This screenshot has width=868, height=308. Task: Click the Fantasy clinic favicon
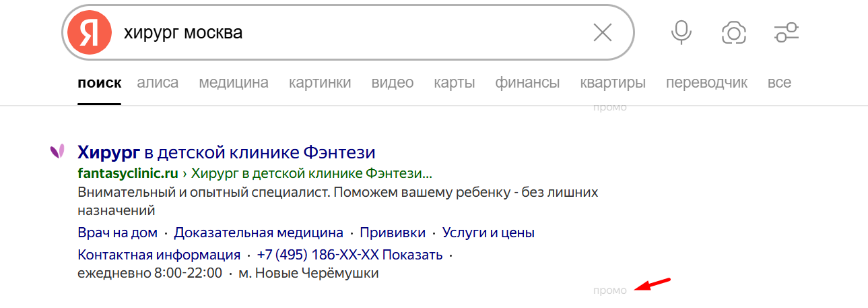(57, 152)
